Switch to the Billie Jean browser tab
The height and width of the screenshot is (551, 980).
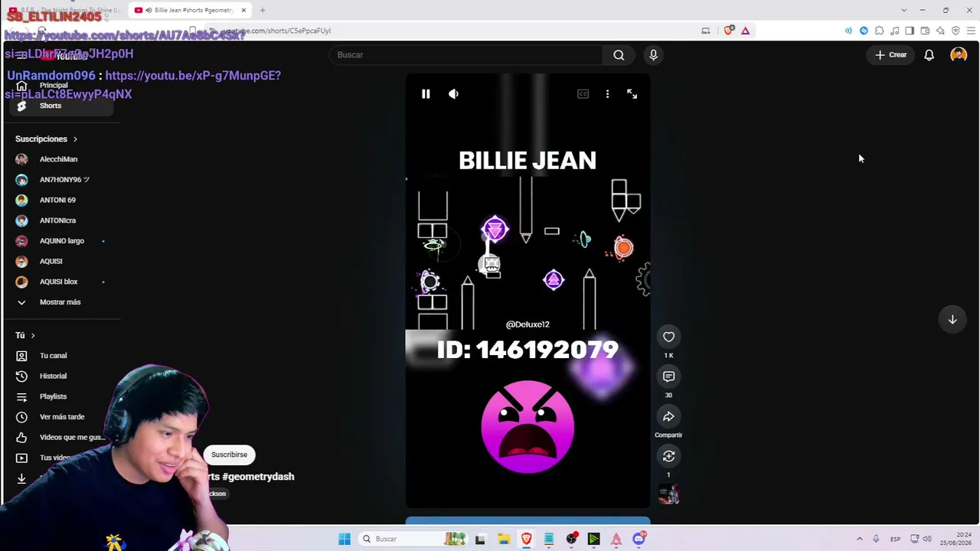191,10
